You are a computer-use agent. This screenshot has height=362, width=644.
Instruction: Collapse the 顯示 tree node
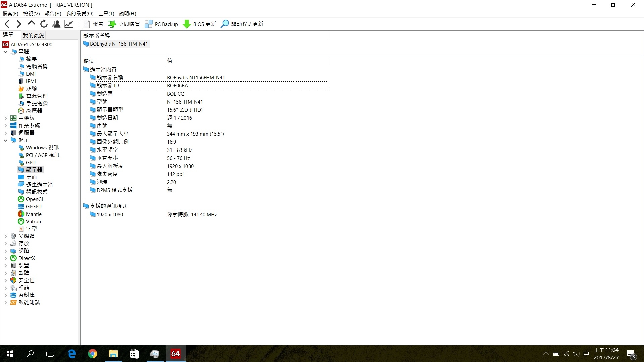[6, 140]
